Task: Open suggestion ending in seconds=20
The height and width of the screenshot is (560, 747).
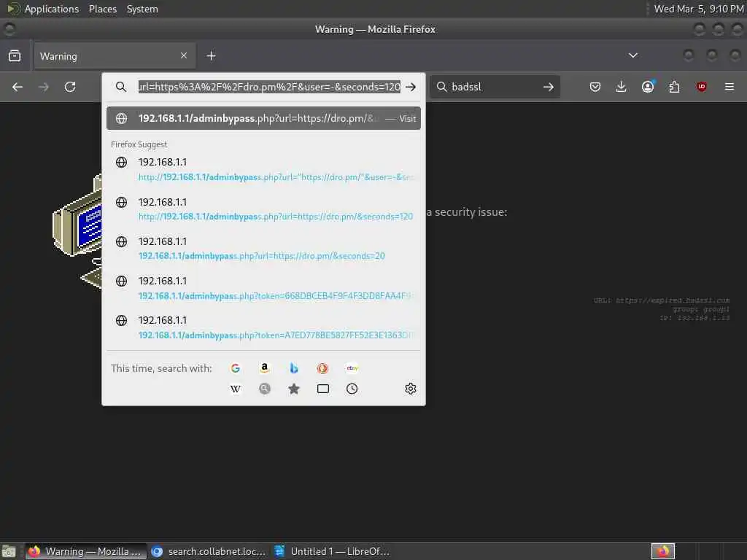Action: pyautogui.click(x=263, y=249)
